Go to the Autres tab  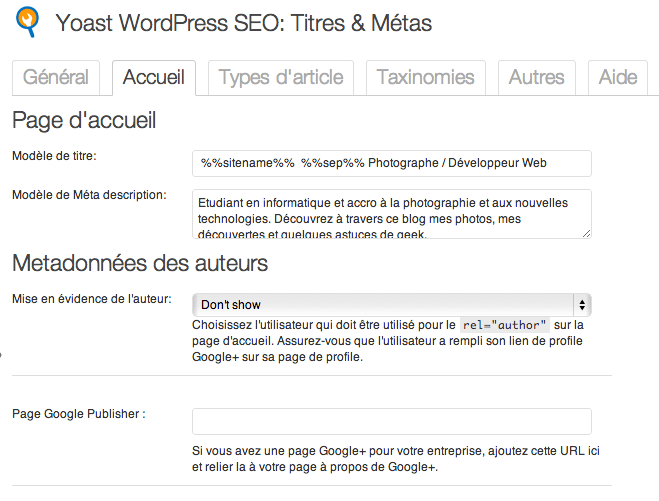pos(537,78)
